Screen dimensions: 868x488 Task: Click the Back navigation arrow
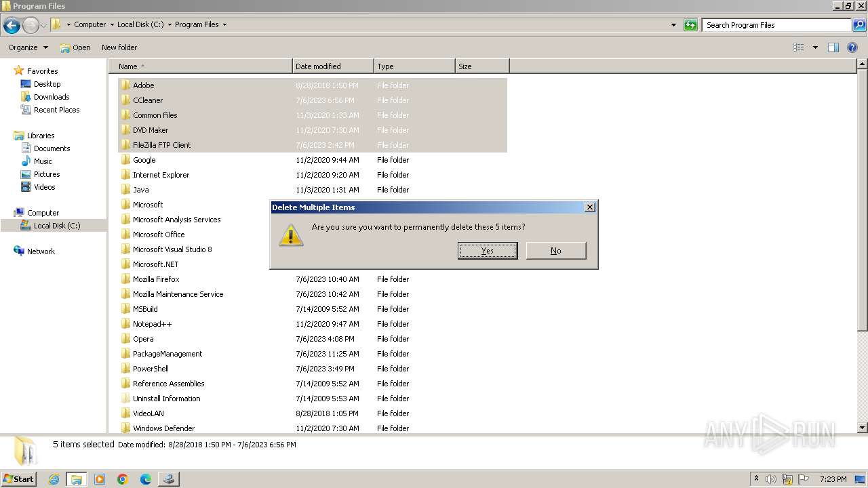[x=12, y=26]
